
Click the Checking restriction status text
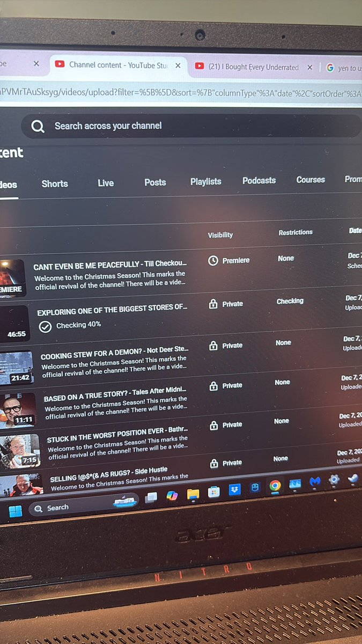[290, 301]
